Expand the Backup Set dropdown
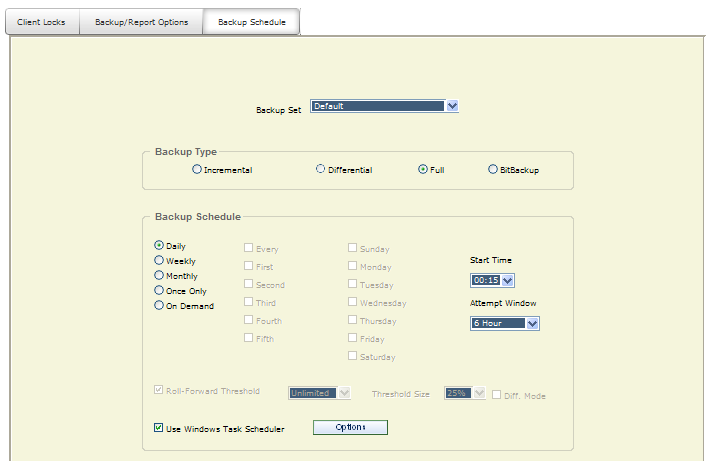The height and width of the screenshot is (461, 710). click(x=384, y=106)
